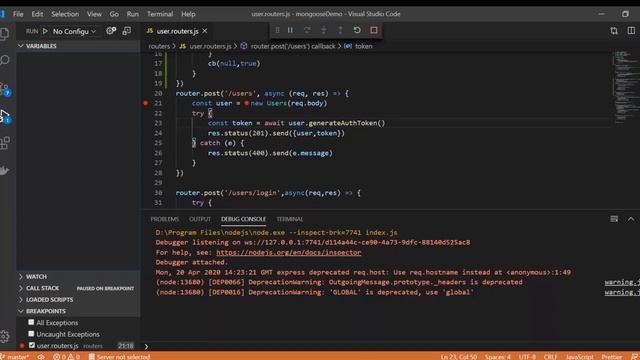The width and height of the screenshot is (640, 360).
Task: Open the Run menu
Action: tap(133, 14)
